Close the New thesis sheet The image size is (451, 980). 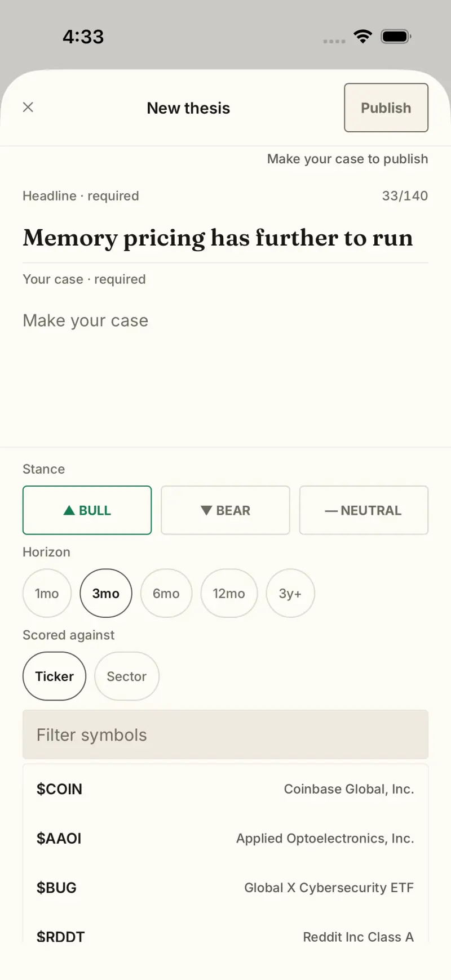28,107
